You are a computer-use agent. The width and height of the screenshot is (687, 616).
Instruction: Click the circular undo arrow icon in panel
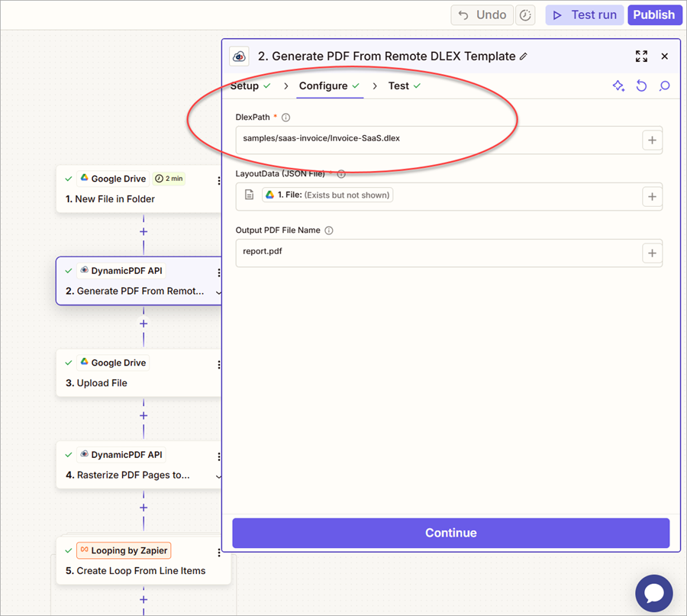click(641, 86)
